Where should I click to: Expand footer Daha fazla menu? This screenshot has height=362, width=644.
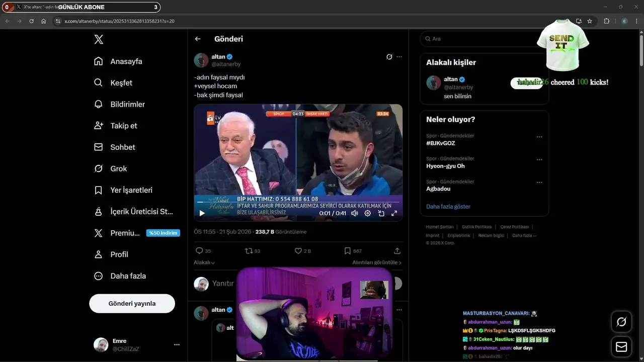click(x=524, y=235)
